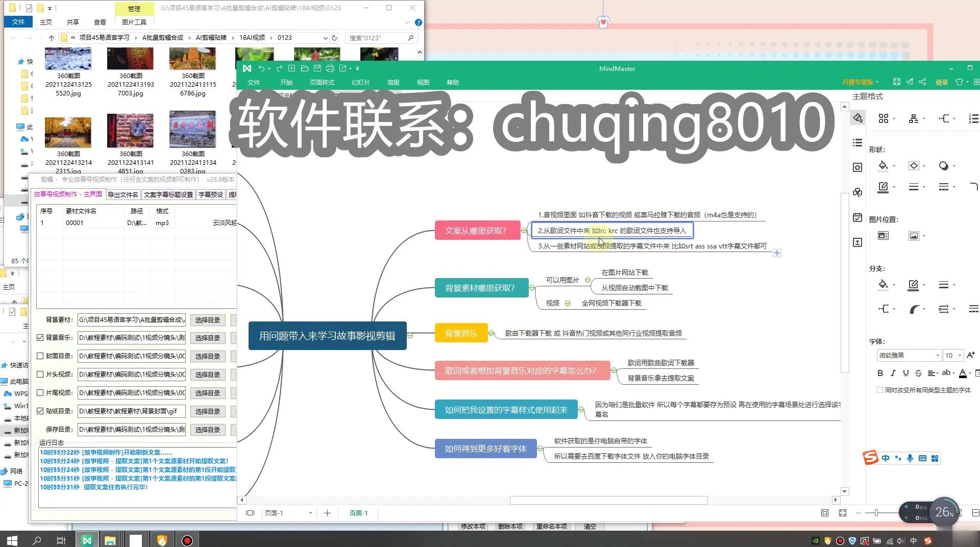Switch to the 导出文件名 tab
This screenshot has height=547, width=980.
pos(123,194)
